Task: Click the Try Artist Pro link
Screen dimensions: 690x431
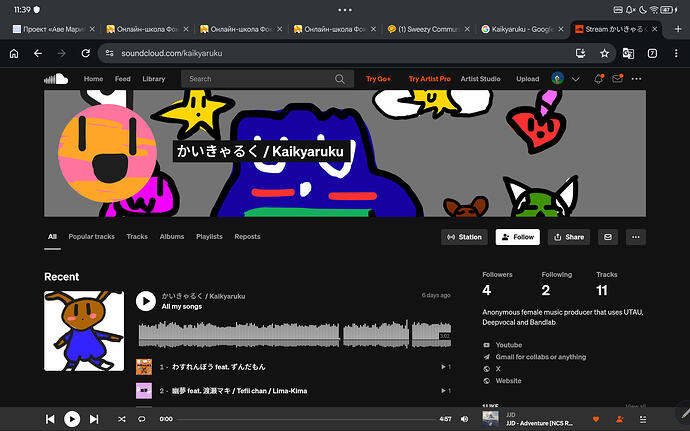Action: click(x=429, y=79)
